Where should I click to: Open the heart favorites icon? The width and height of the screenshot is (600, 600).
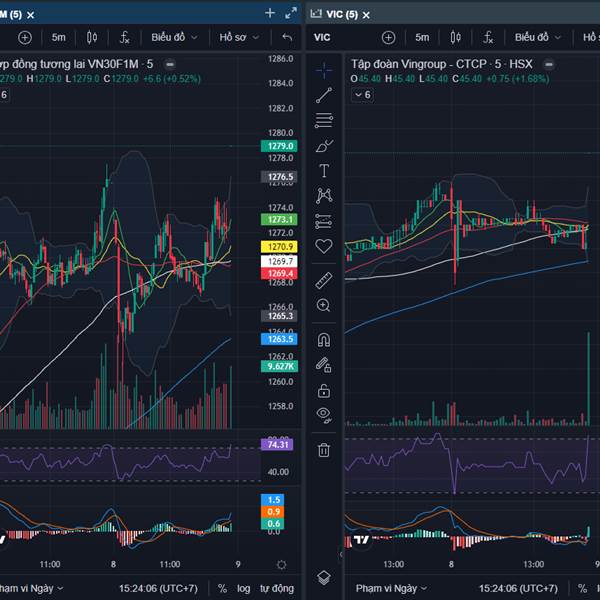coord(324,246)
